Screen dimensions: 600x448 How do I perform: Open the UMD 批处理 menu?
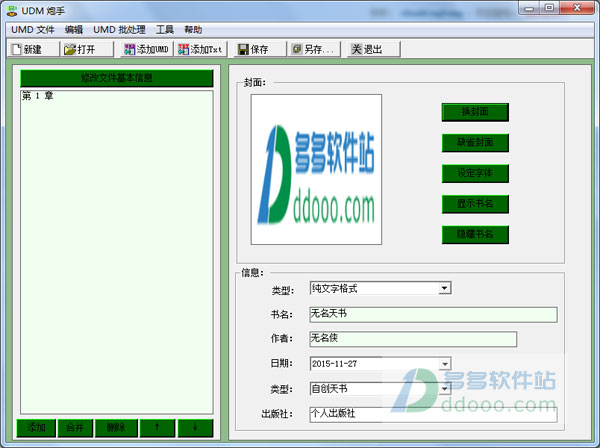click(x=119, y=30)
